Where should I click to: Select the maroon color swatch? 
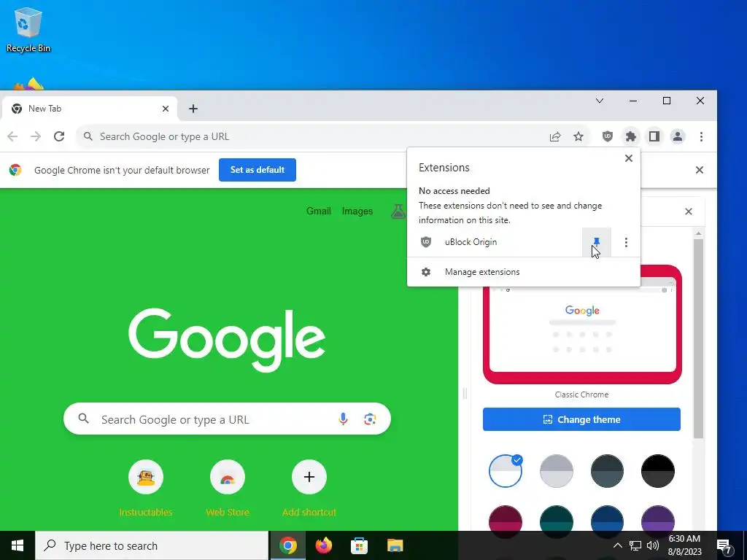click(506, 519)
